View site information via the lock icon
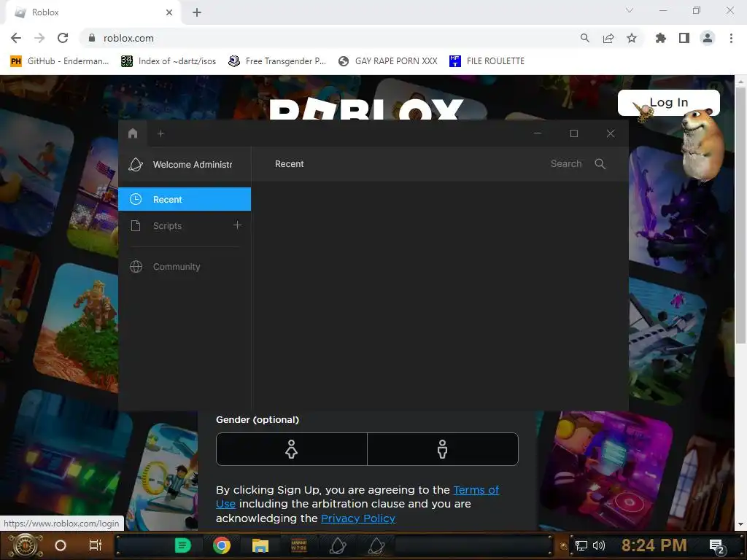The height and width of the screenshot is (560, 747). pos(91,38)
